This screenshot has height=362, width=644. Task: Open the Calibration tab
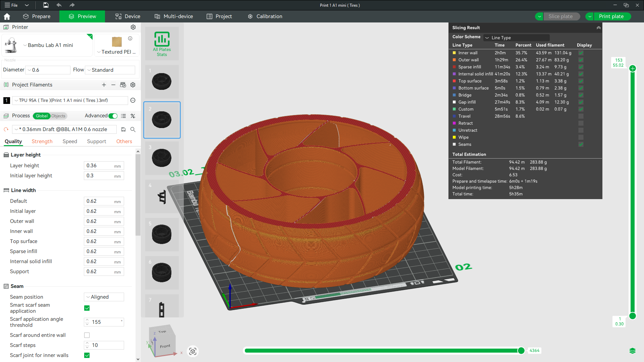coord(265,16)
